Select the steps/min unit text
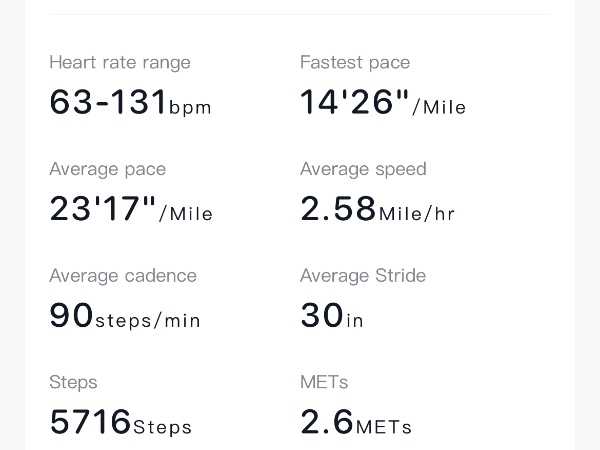 point(148,321)
